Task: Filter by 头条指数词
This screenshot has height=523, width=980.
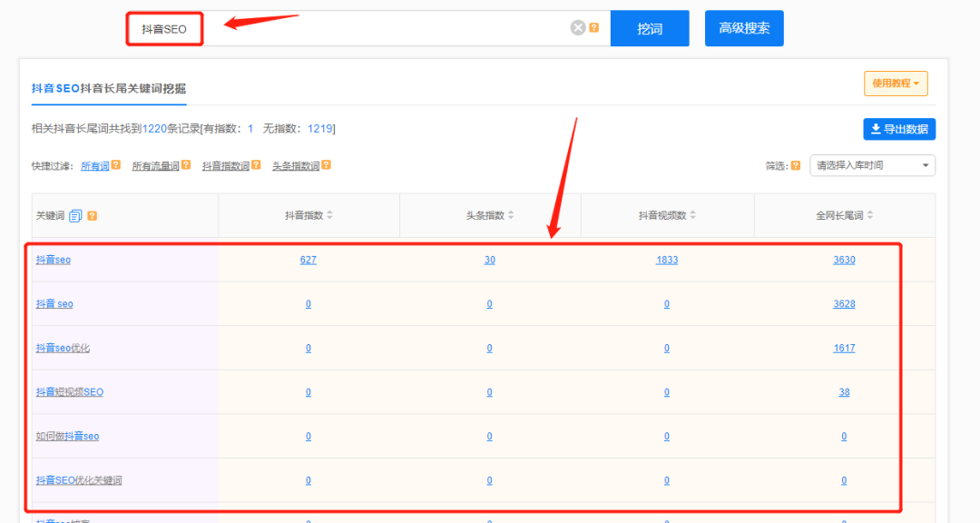Action: click(x=296, y=166)
